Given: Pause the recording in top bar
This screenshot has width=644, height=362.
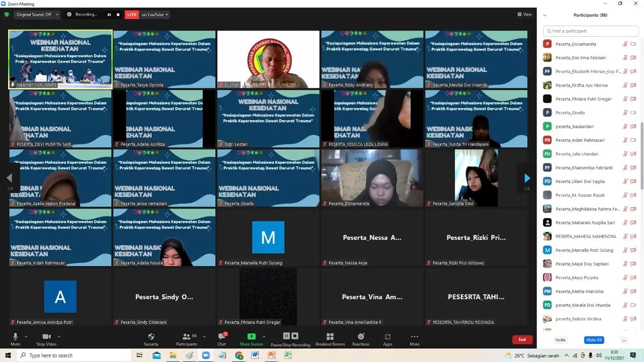Looking at the screenshot, I should [x=109, y=15].
